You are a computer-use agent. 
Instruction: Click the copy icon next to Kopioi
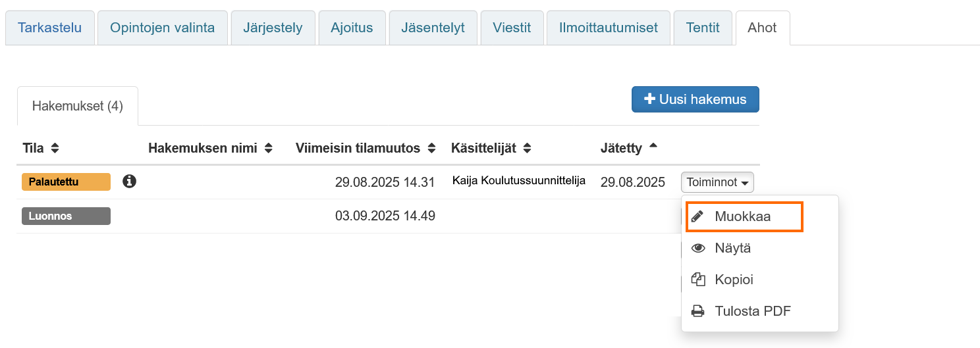(697, 280)
